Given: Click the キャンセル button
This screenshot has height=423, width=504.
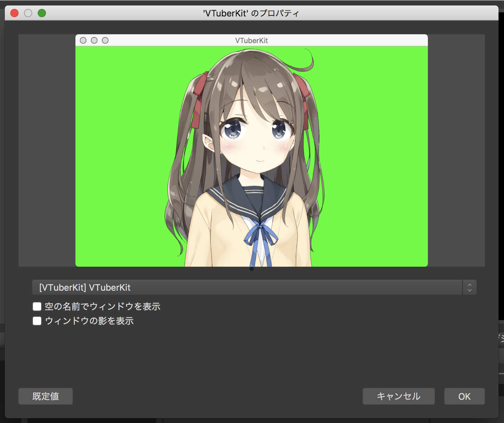Looking at the screenshot, I should (x=399, y=396).
